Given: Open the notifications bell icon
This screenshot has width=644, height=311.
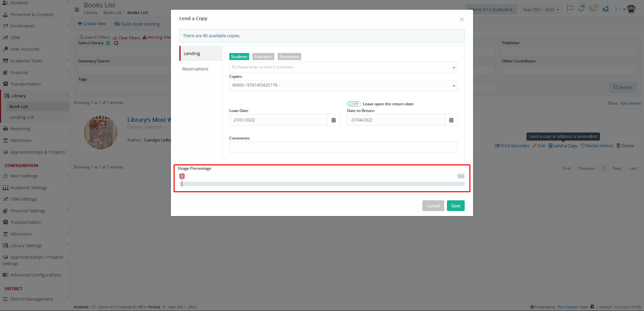Looking at the screenshot, I should tap(581, 9).
